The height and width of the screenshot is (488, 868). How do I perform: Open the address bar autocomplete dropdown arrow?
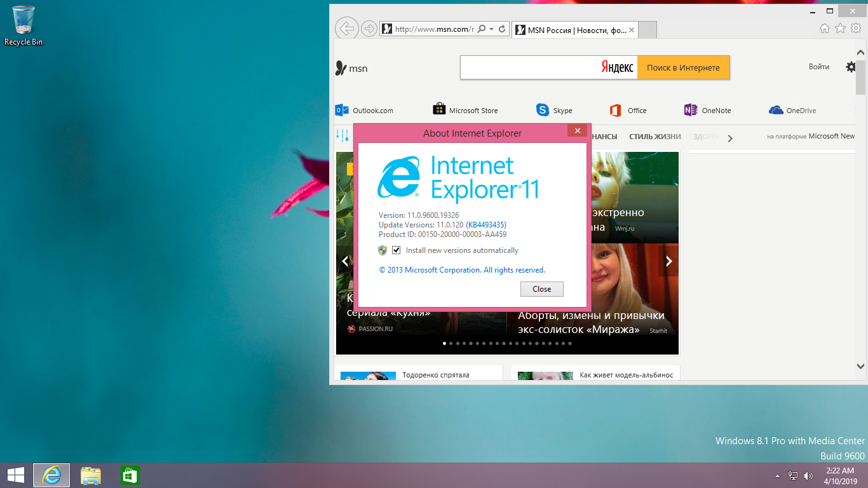tap(491, 29)
